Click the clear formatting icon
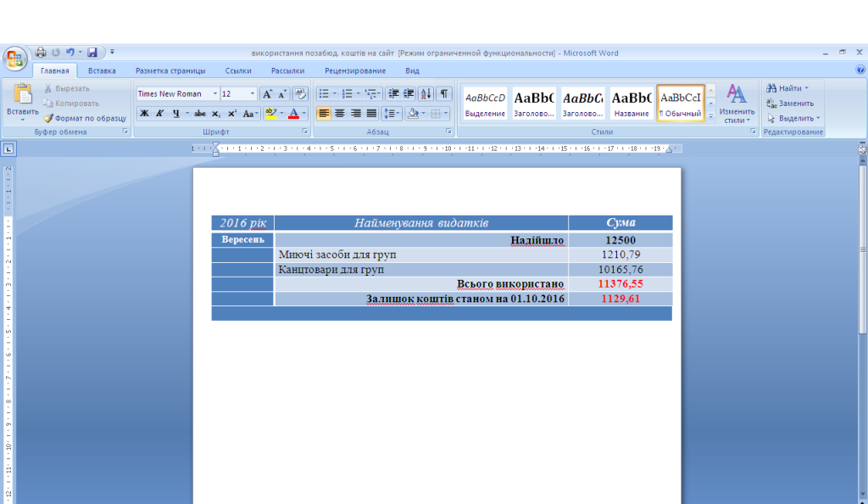The image size is (868, 504). (x=300, y=93)
